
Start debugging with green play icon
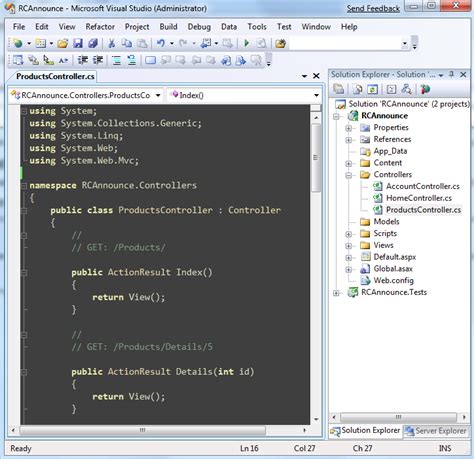247,43
